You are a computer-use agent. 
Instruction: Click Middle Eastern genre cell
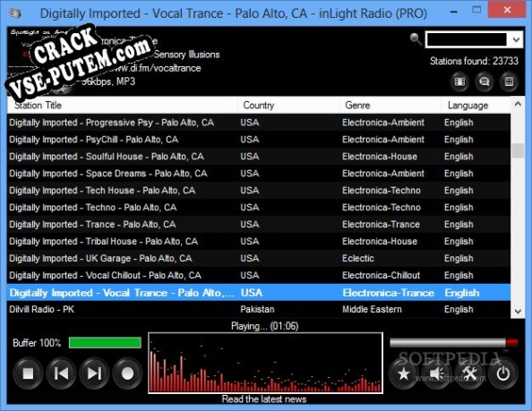tap(372, 309)
